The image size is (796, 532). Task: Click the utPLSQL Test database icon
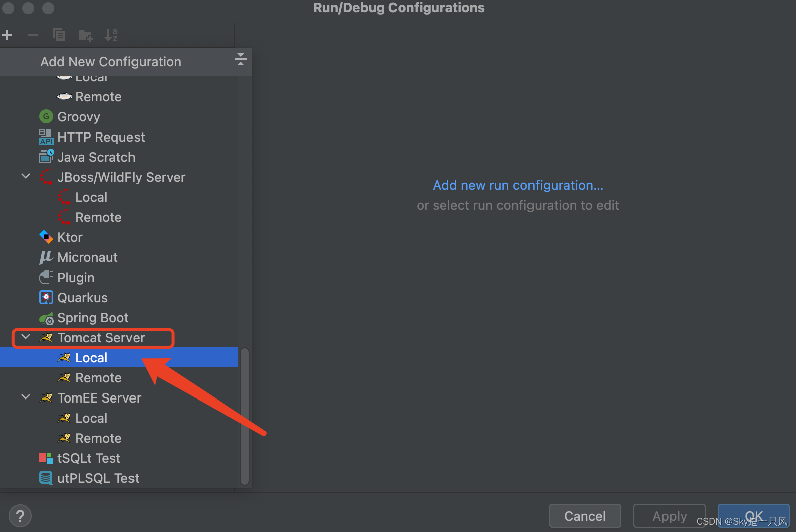coord(46,478)
